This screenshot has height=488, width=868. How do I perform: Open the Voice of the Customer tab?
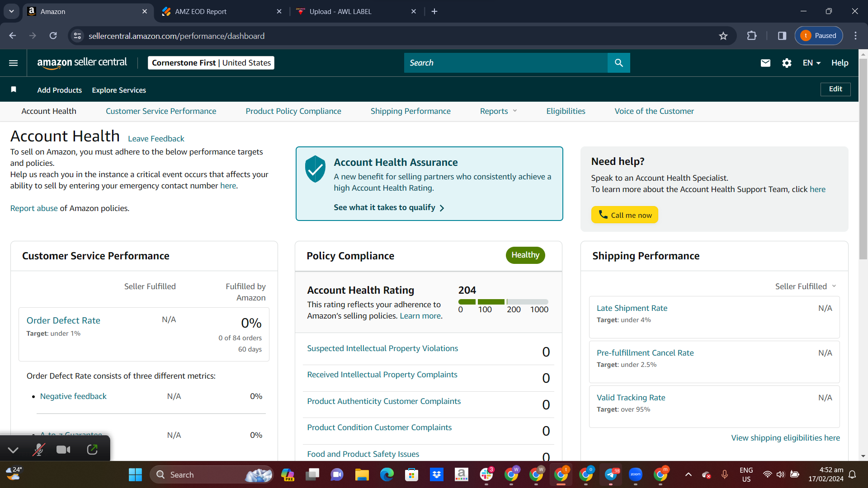pos(654,111)
